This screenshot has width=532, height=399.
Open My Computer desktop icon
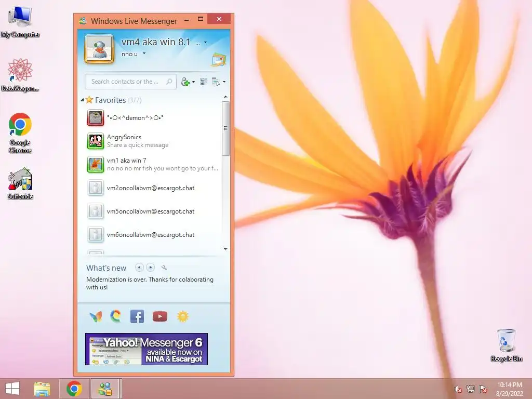(x=20, y=21)
